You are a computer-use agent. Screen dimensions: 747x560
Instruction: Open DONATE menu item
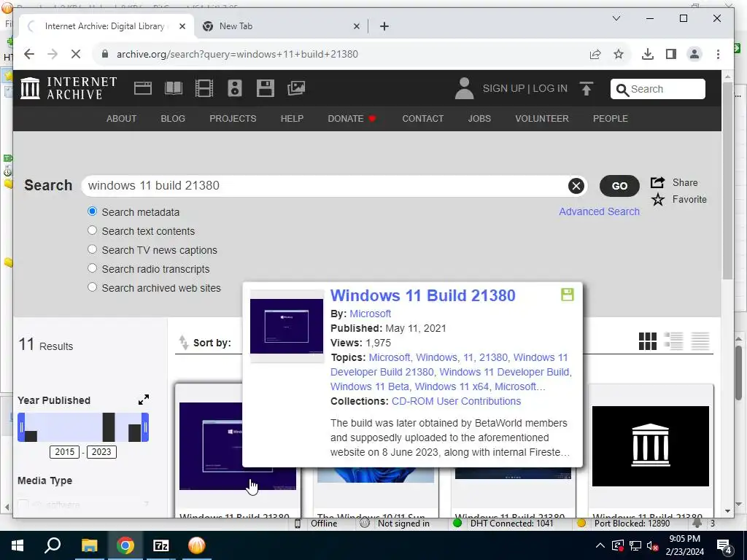coord(352,119)
